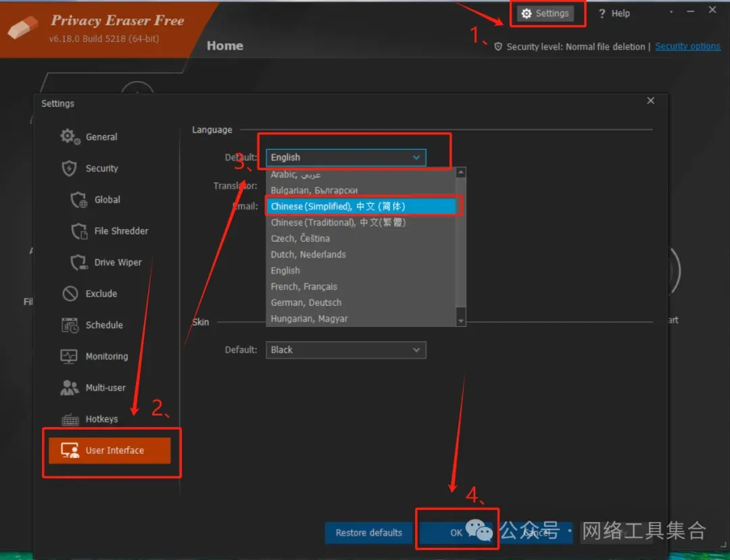Select Chinese (Traditional) language option
Screen dimensions: 730x560
pos(361,222)
